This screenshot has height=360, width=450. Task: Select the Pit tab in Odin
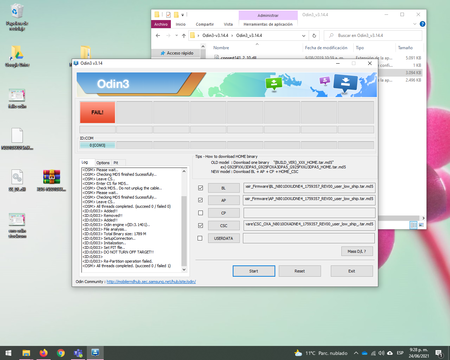(x=116, y=163)
